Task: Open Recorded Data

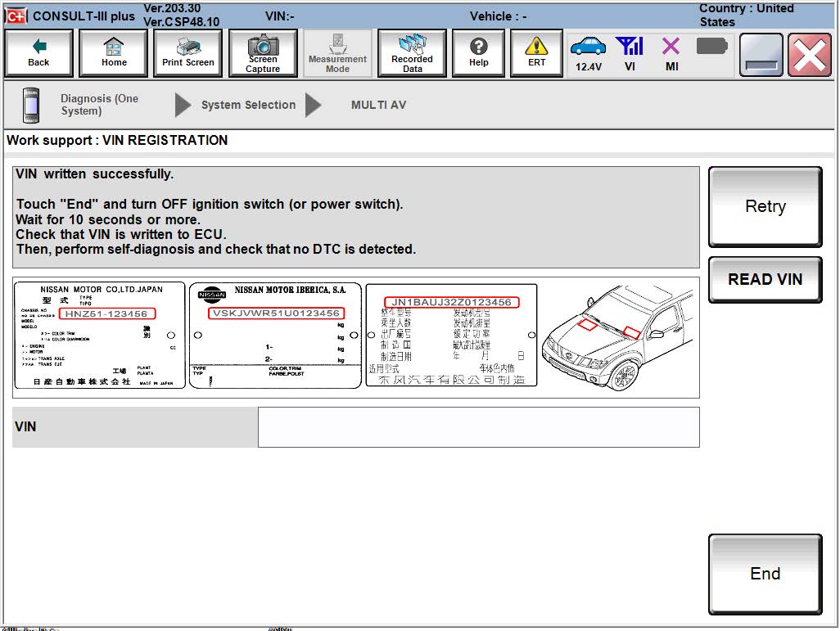Action: point(412,53)
